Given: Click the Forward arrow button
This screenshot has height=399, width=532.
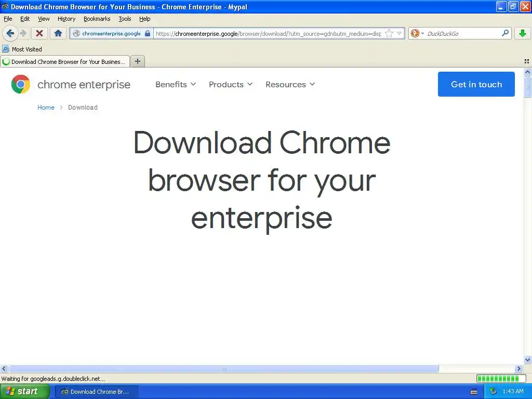Looking at the screenshot, I should 23,33.
